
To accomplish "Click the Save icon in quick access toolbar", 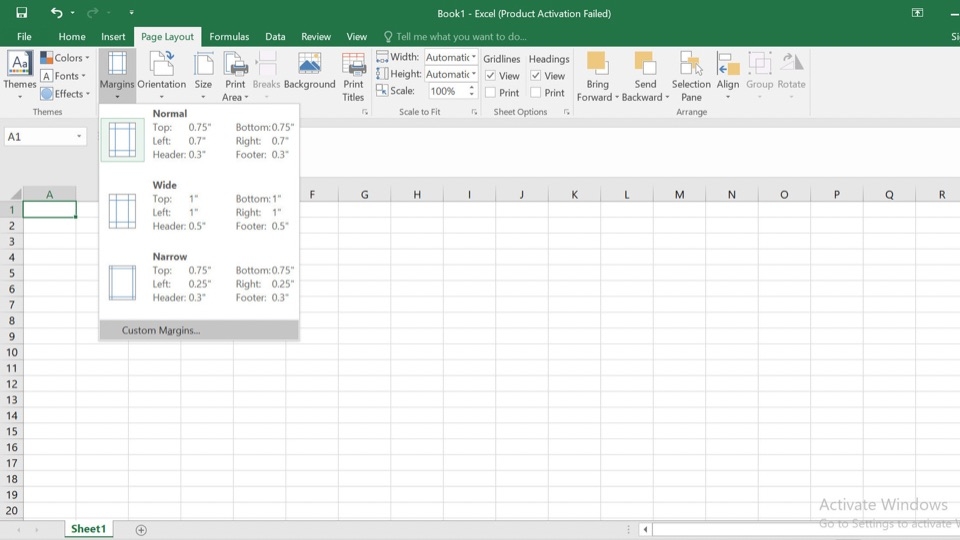I will [21, 13].
